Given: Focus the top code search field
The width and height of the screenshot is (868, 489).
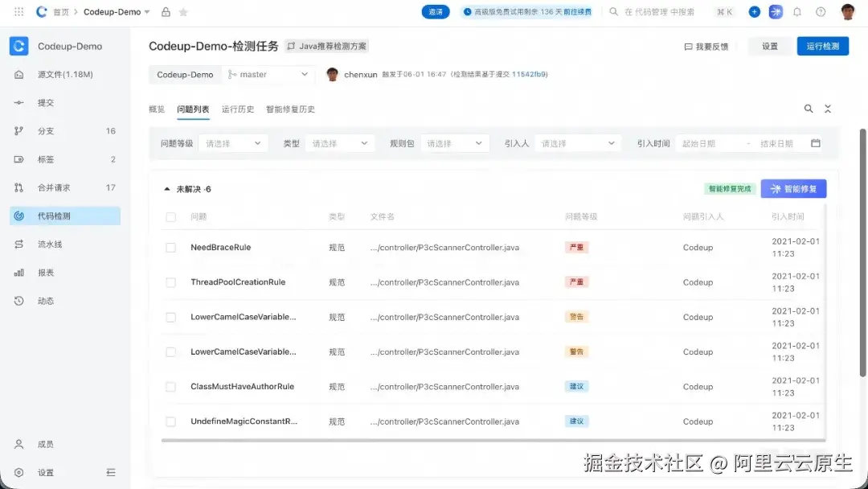Looking at the screenshot, I should coord(659,11).
